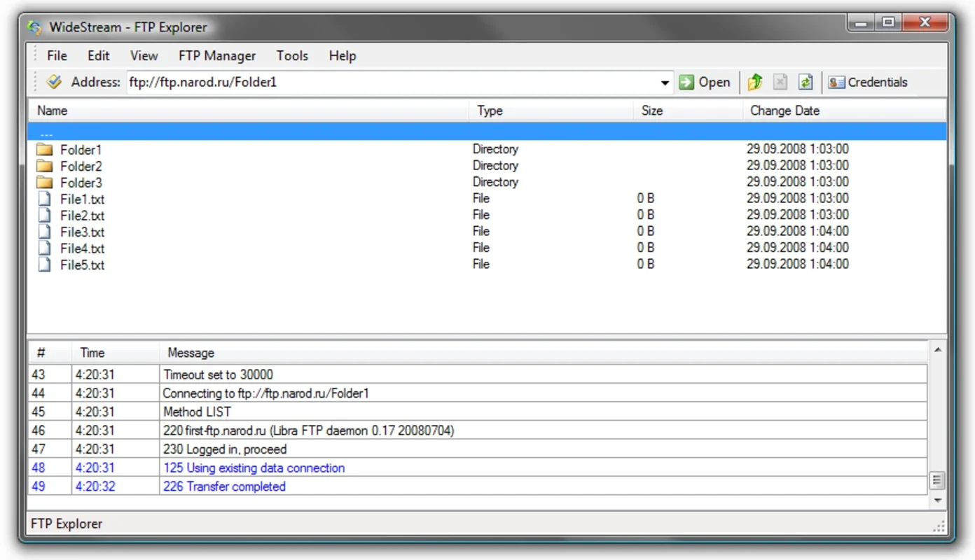Image resolution: width=975 pixels, height=560 pixels.
Task: Click Folder2's Directory type cell
Action: click(495, 166)
